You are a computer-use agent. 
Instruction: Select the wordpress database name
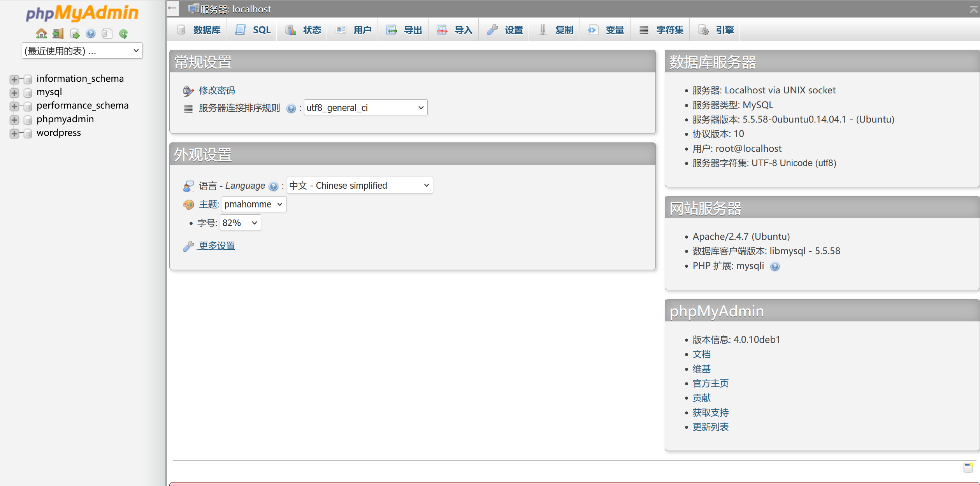click(59, 133)
